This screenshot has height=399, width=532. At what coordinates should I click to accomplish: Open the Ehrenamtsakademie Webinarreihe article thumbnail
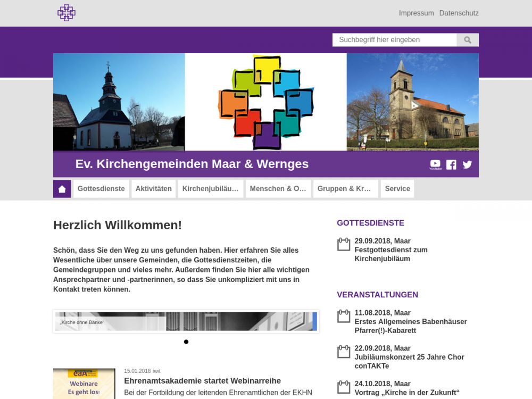point(84,384)
